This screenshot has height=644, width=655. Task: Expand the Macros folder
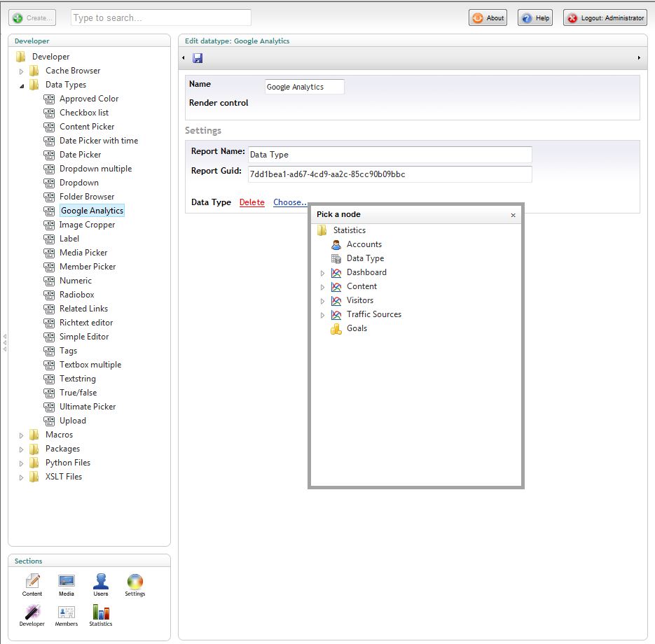(21, 435)
